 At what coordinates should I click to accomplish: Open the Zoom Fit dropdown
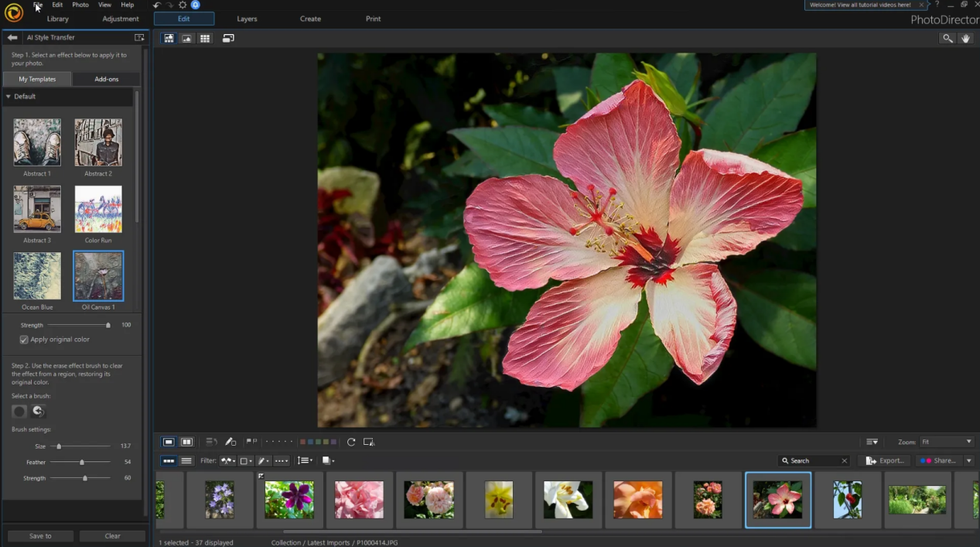tap(946, 442)
